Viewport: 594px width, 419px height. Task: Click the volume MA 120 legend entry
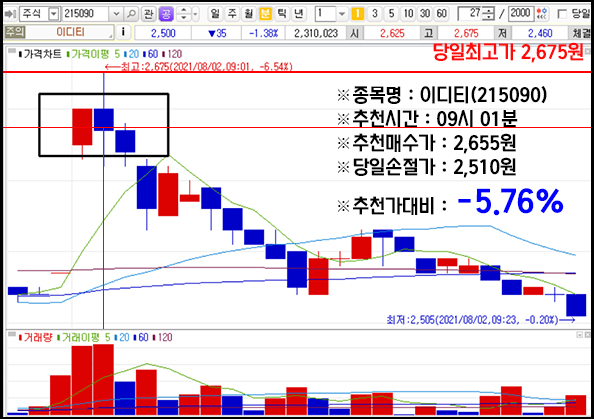point(163,337)
